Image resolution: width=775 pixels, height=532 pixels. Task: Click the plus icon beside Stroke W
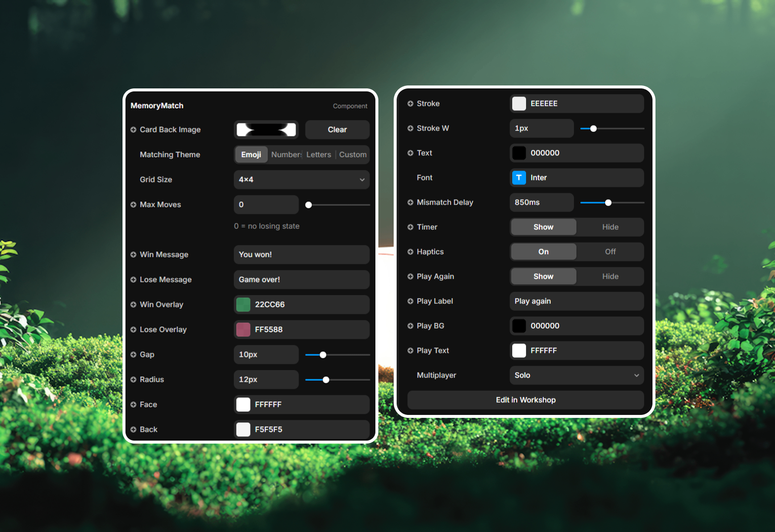410,128
